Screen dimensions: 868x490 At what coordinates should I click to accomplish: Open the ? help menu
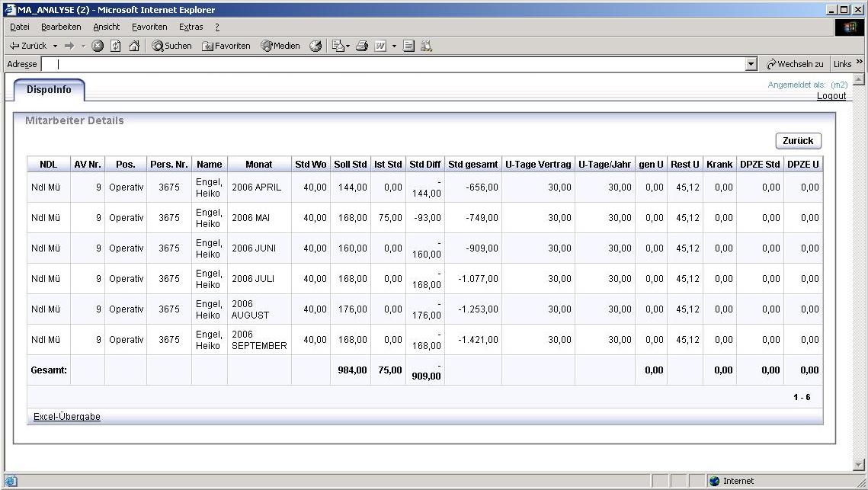(217, 27)
